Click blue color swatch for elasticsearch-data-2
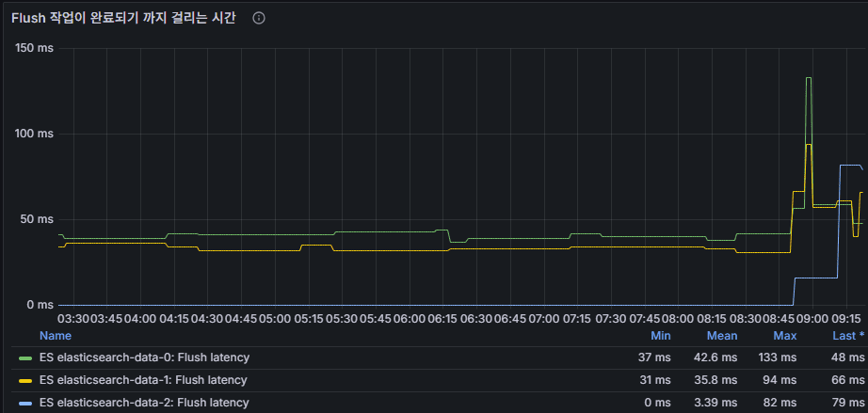 [25, 404]
